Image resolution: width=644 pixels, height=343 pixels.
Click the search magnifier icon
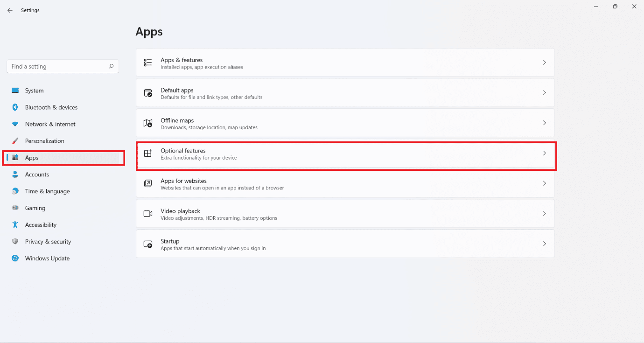coord(111,66)
